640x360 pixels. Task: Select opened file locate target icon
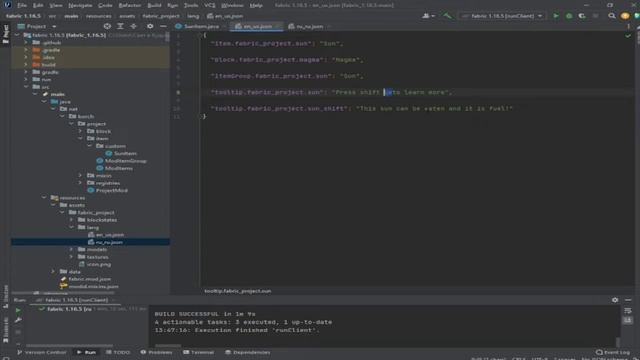pyautogui.click(x=107, y=26)
